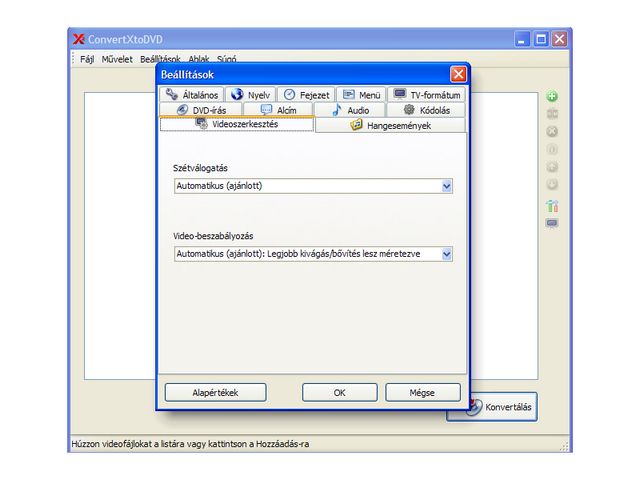Minimize the ConvertXtoDVD window
The image size is (640, 480).
tap(522, 39)
